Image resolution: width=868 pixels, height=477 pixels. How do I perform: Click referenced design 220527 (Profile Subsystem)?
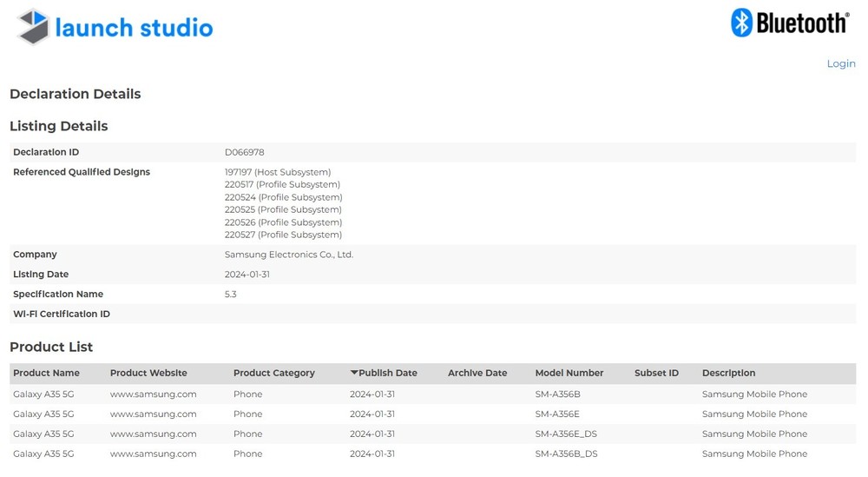(283, 235)
